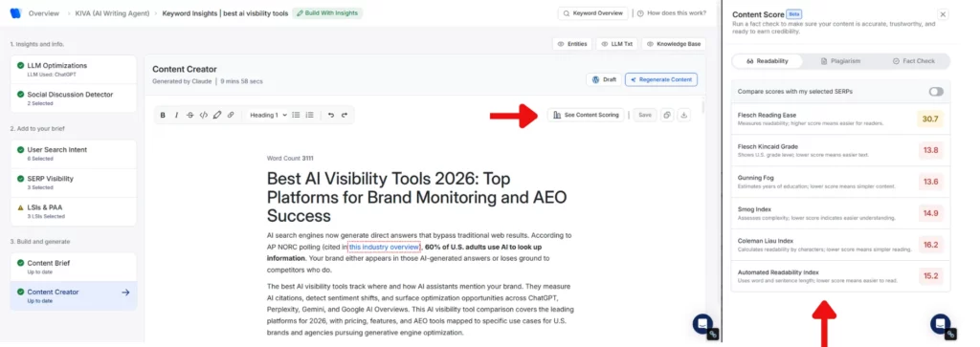Download the content with download icon
Viewport: 980px width, 347px height.
tap(683, 115)
